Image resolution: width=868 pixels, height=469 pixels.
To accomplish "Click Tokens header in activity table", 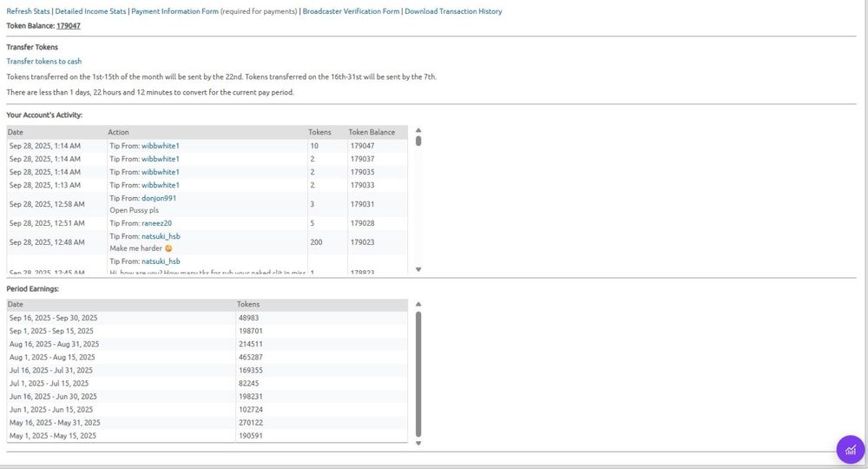I will click(320, 132).
